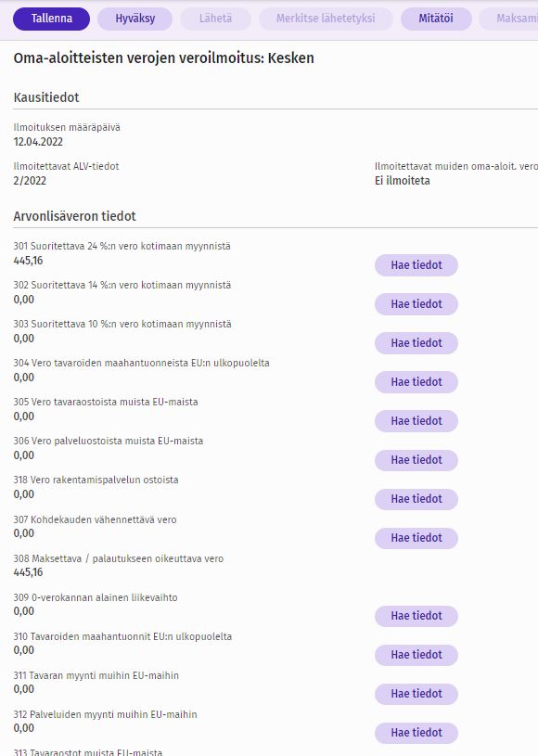
Task: Hae tiedot for 303 10% tax
Action: pyautogui.click(x=416, y=343)
